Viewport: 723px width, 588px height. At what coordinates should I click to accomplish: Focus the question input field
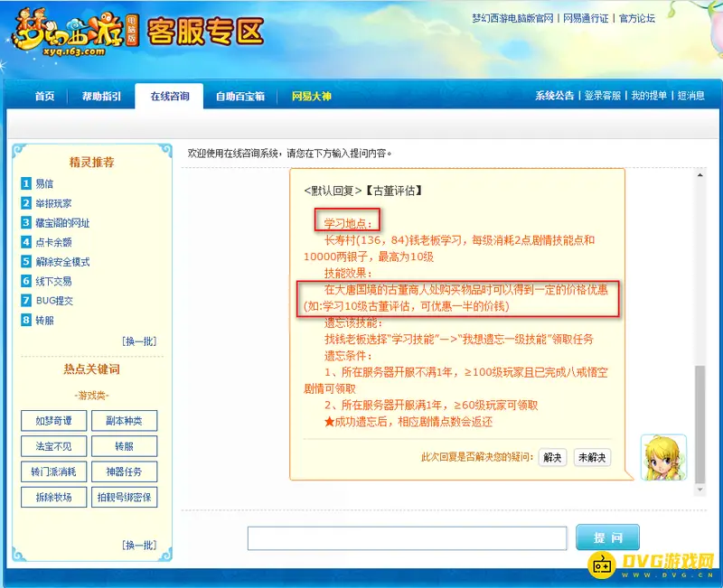click(408, 538)
